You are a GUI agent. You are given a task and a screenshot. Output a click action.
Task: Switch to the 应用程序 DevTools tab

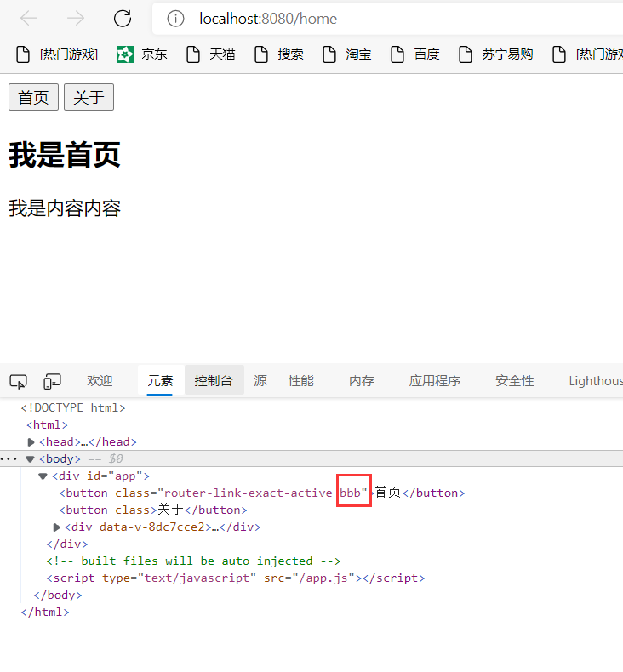(435, 380)
